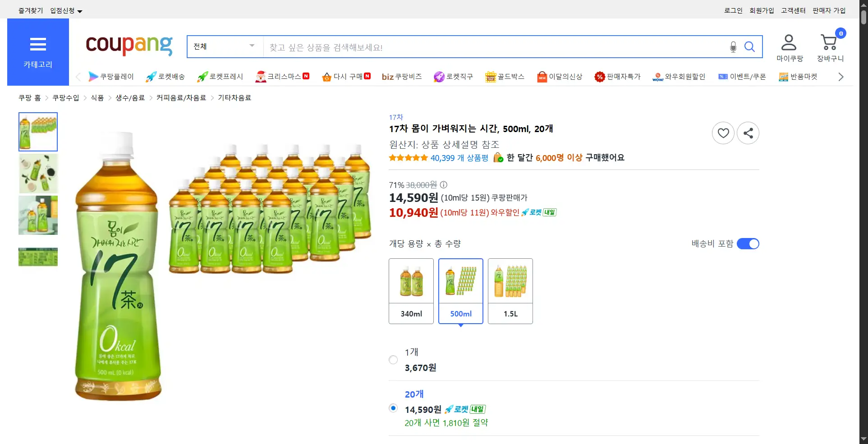Open the shopping cart icon

[830, 43]
